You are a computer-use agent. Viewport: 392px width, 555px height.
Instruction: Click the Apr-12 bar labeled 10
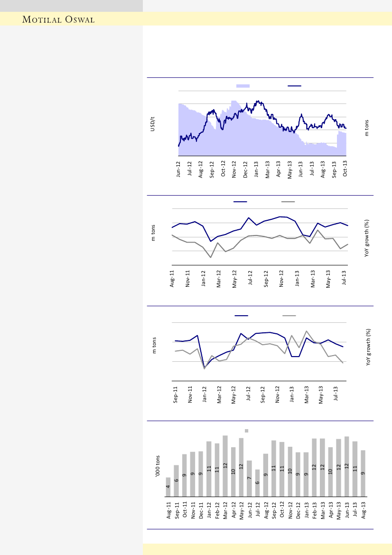pyautogui.click(x=233, y=472)
